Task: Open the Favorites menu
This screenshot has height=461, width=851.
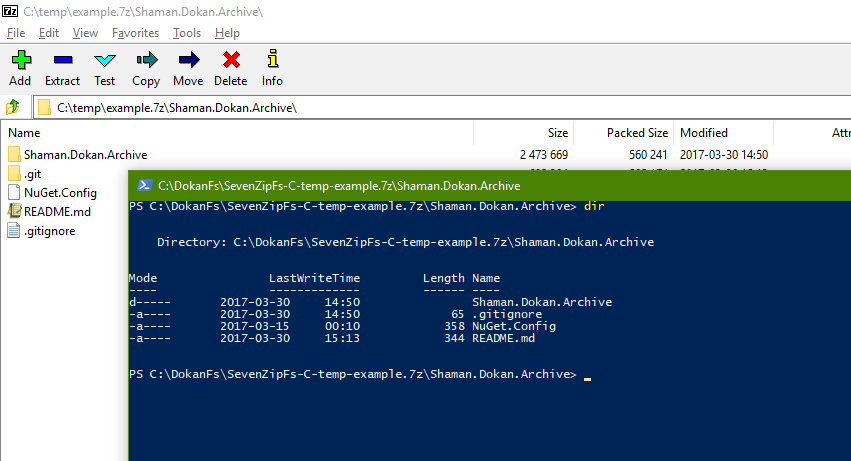Action: pyautogui.click(x=135, y=33)
